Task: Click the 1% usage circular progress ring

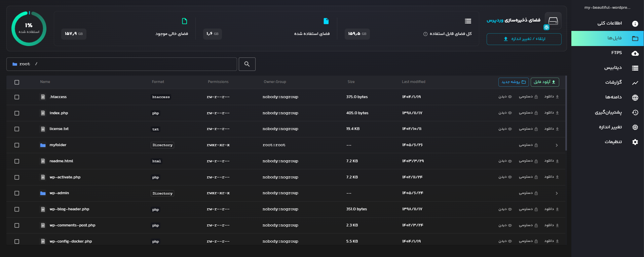Action: coord(29,29)
